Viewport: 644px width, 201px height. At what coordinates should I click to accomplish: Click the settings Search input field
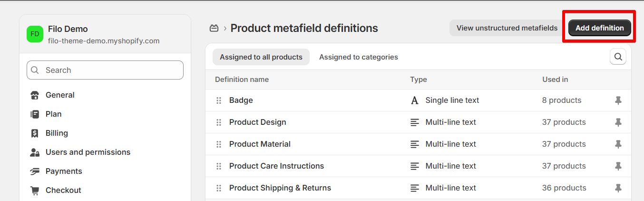coord(105,70)
